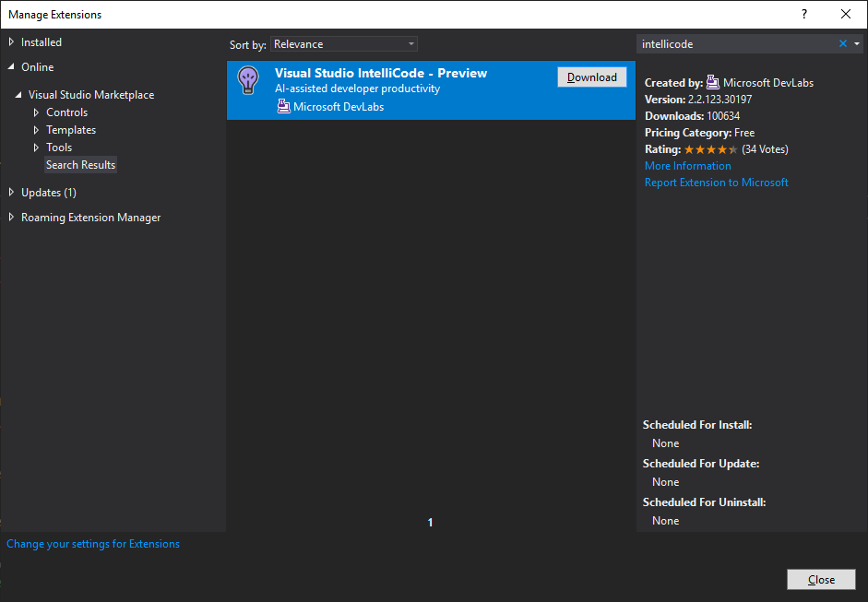
Task: Click the downloads count 100634
Action: (x=723, y=116)
